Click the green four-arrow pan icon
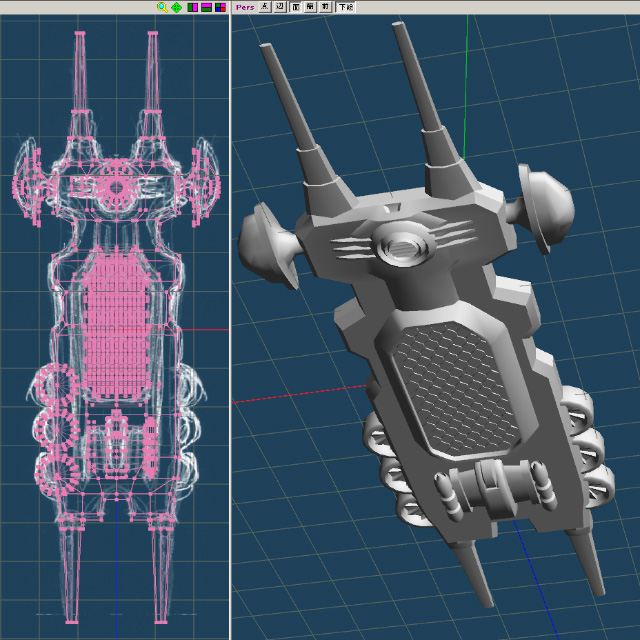640x640 pixels. point(176,7)
